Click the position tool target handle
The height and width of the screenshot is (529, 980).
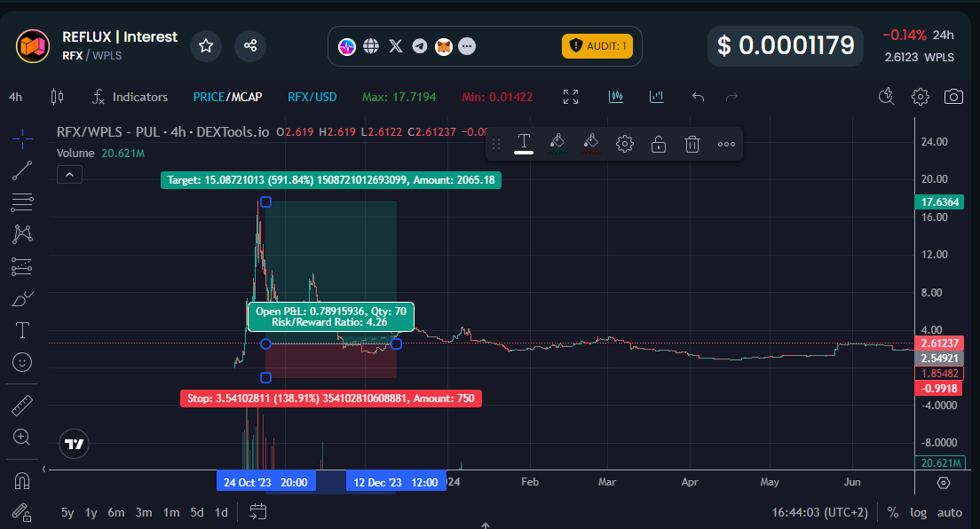[265, 202]
